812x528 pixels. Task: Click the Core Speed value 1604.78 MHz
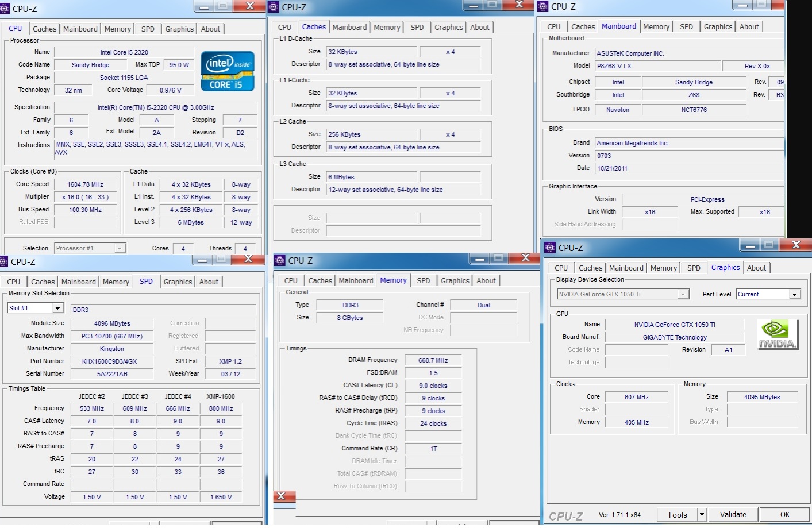86,184
